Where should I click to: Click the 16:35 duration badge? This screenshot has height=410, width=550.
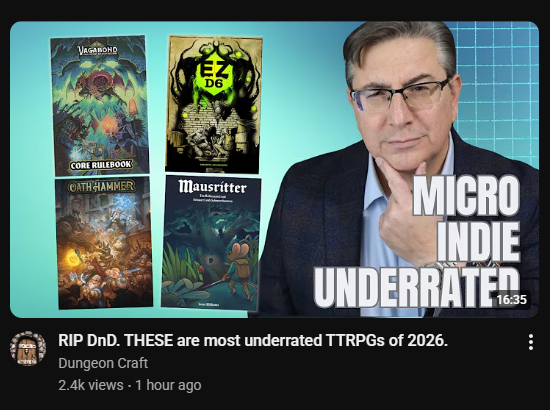tap(512, 299)
